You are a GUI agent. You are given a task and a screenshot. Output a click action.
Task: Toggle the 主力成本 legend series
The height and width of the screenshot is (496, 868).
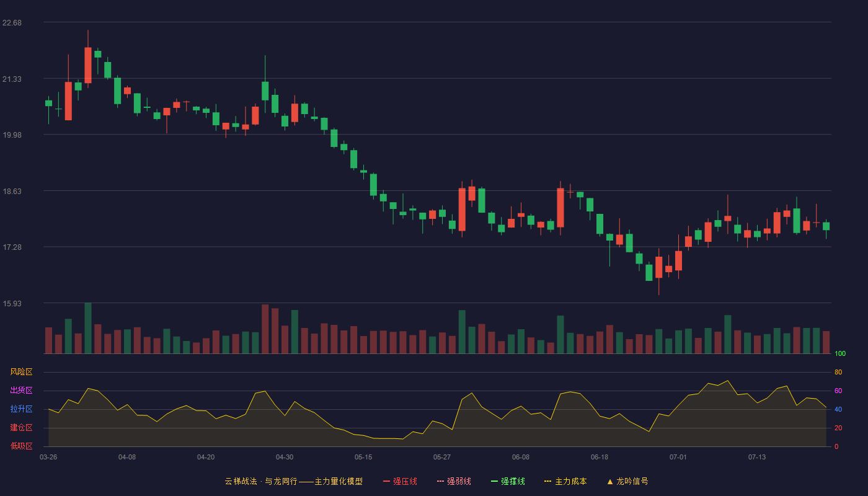[x=565, y=481]
